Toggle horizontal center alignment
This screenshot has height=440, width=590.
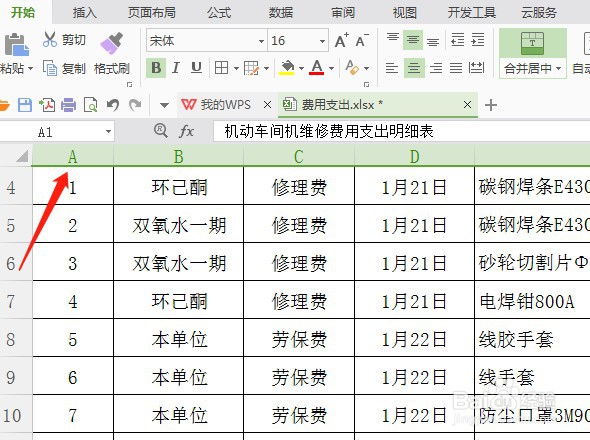(414, 68)
